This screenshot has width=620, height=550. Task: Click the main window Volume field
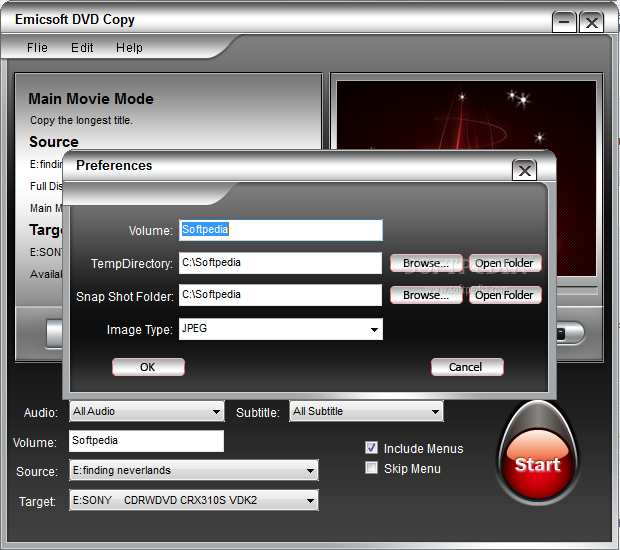(x=146, y=441)
